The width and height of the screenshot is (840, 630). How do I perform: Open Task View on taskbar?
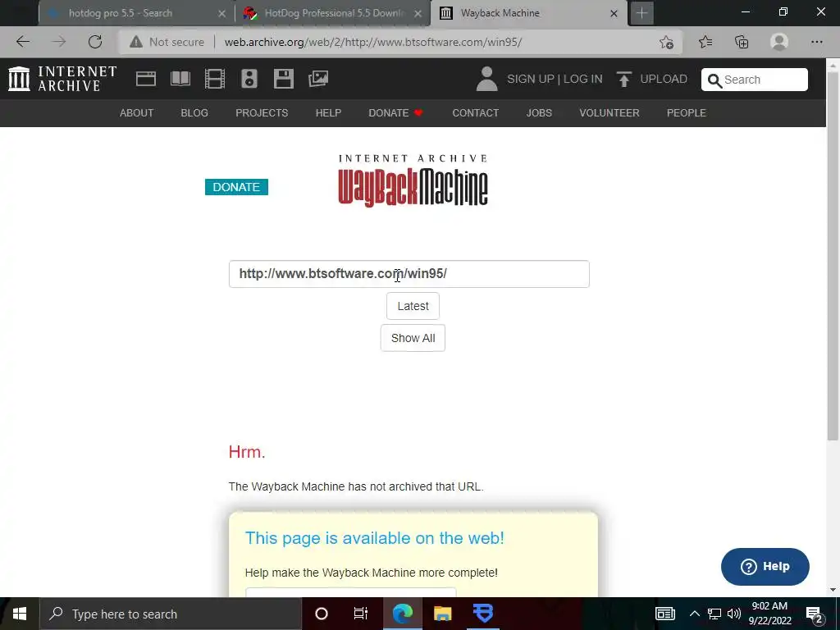[361, 614]
